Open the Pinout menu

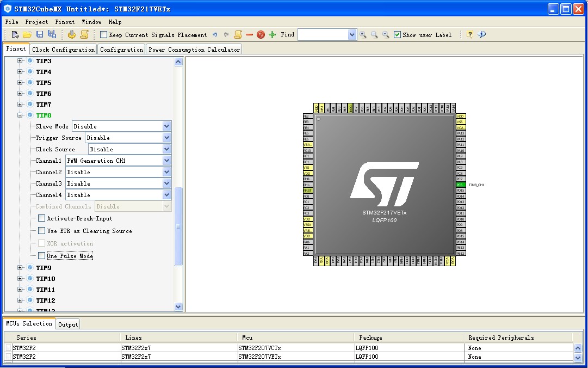65,22
